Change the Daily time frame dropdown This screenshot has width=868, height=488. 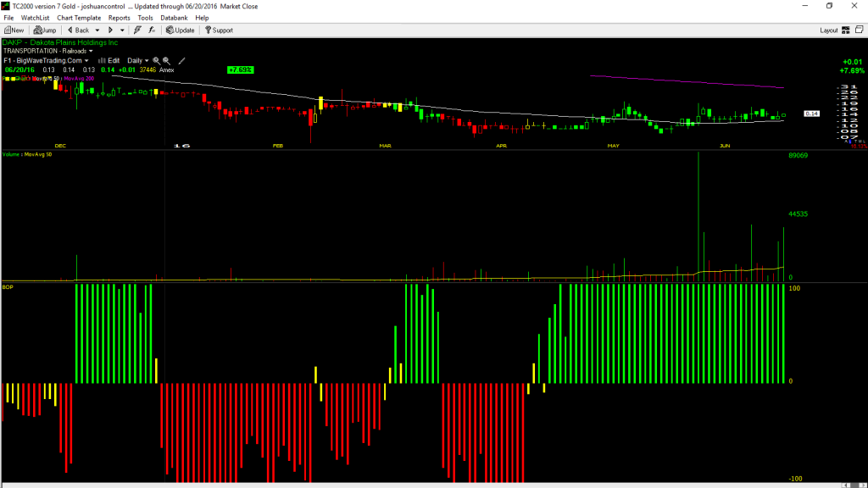point(138,61)
